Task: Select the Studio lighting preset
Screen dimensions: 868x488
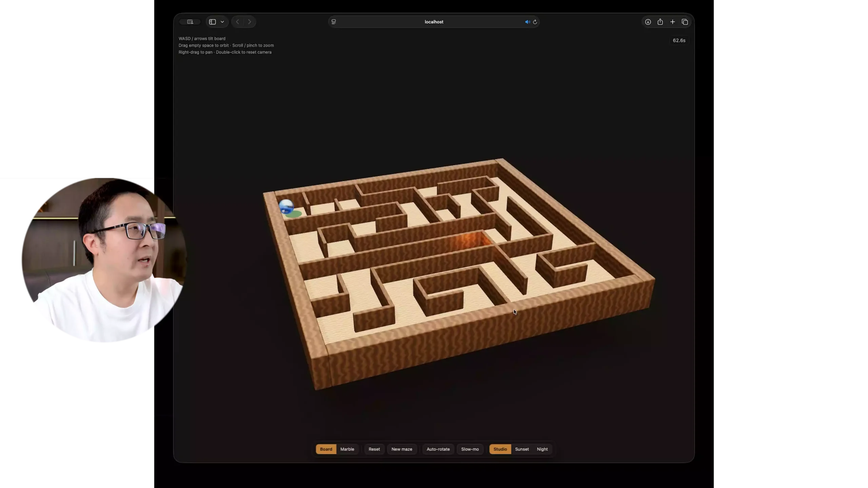Action: click(500, 449)
